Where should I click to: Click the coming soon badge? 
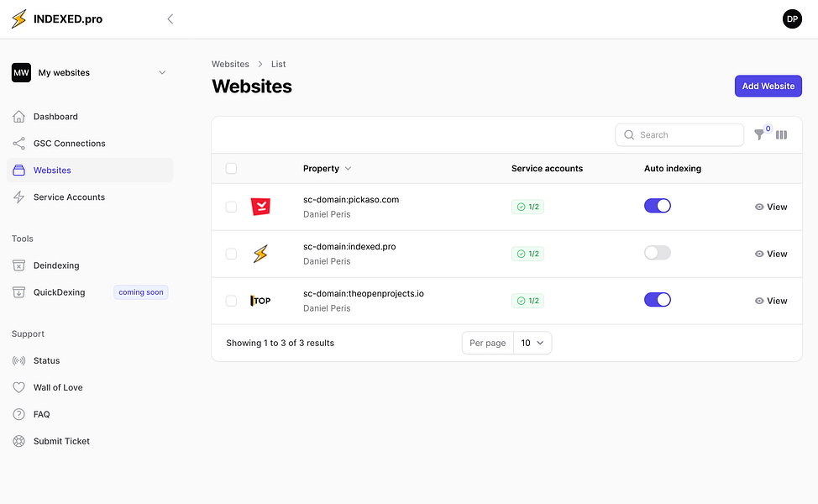[141, 292]
